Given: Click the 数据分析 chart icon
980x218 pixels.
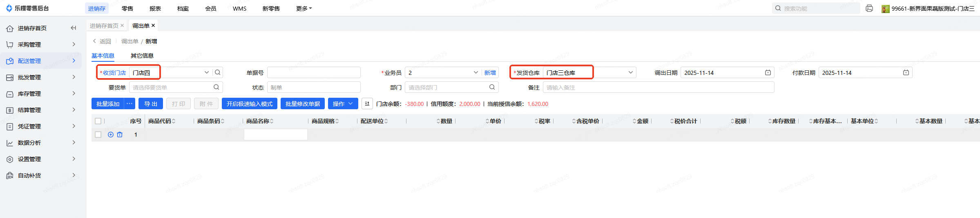Looking at the screenshot, I should [x=10, y=143].
